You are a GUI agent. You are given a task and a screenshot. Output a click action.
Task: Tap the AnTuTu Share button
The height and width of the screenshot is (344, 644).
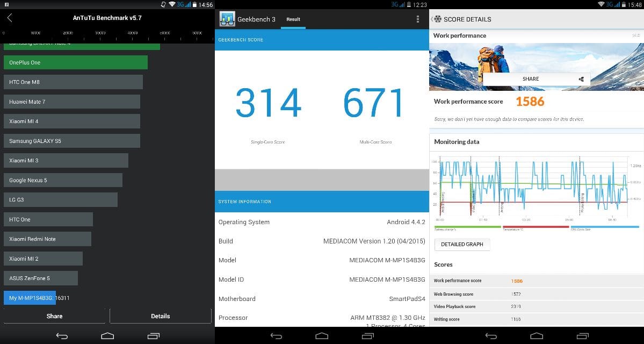coord(55,316)
